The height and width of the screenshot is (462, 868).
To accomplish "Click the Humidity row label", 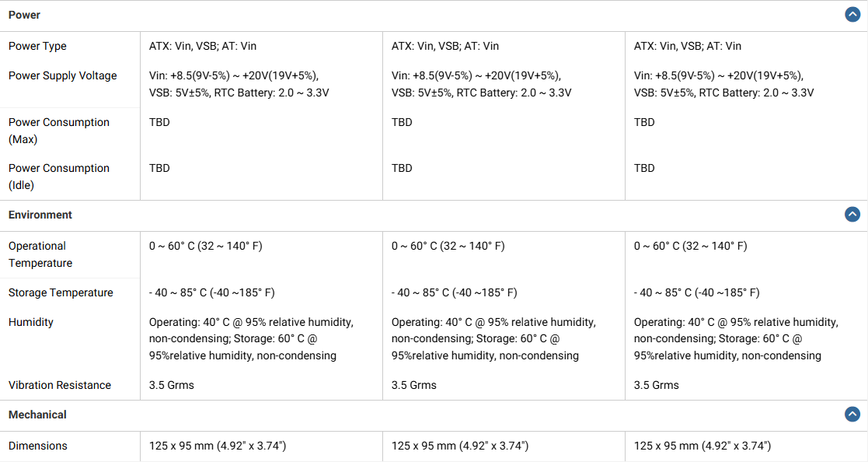I will [31, 323].
